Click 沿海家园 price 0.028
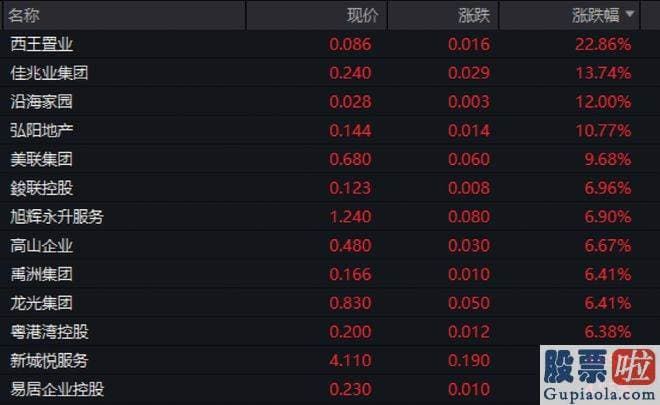Image resolution: width=660 pixels, height=405 pixels. (x=350, y=102)
